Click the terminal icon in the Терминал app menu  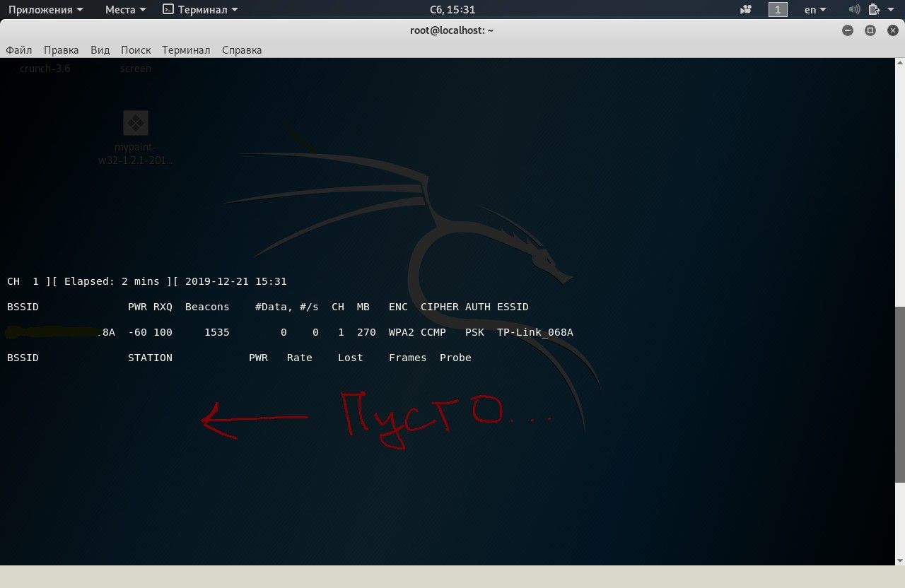(x=168, y=9)
